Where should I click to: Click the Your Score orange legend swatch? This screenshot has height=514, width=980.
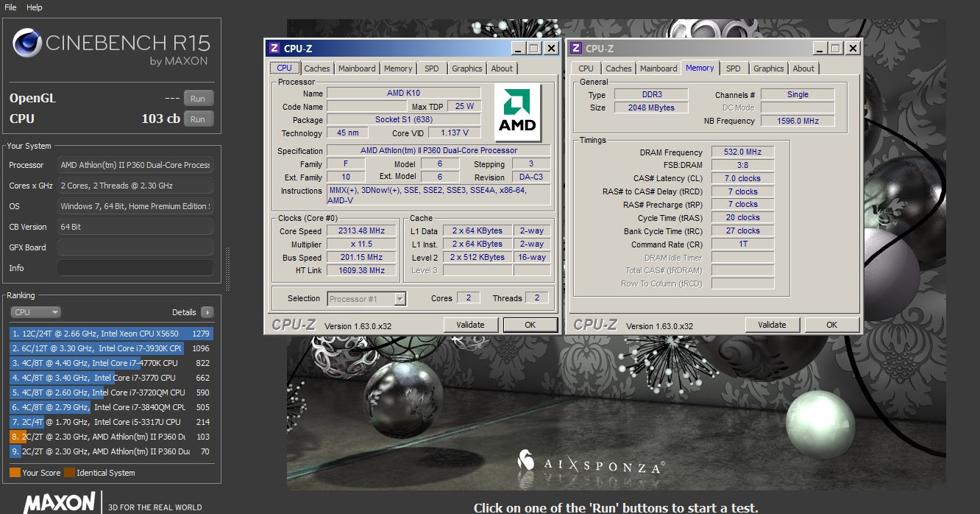pyautogui.click(x=15, y=473)
